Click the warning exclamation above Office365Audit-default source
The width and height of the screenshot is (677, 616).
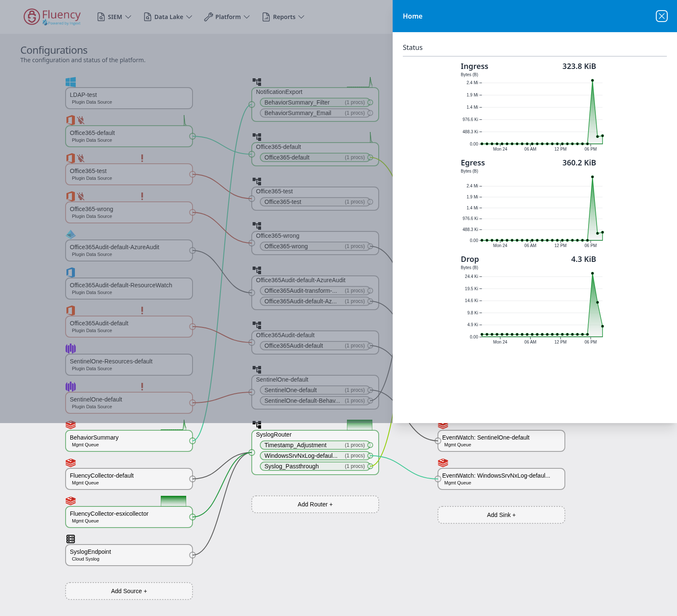click(142, 311)
